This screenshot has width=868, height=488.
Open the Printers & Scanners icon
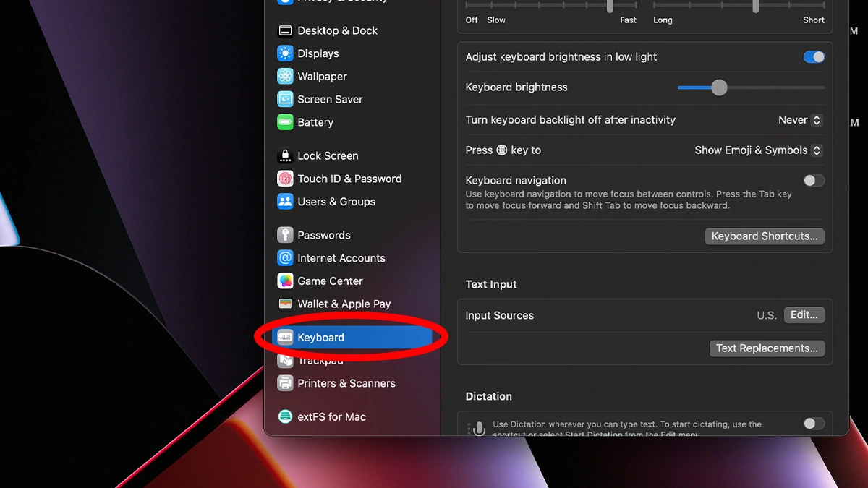tap(285, 383)
